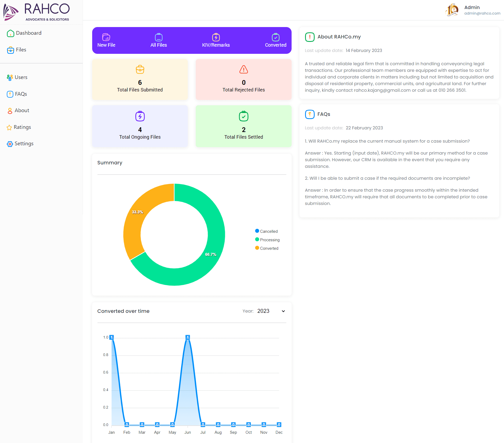504x443 pixels.
Task: Click the RAHCO logo
Action: [37, 12]
